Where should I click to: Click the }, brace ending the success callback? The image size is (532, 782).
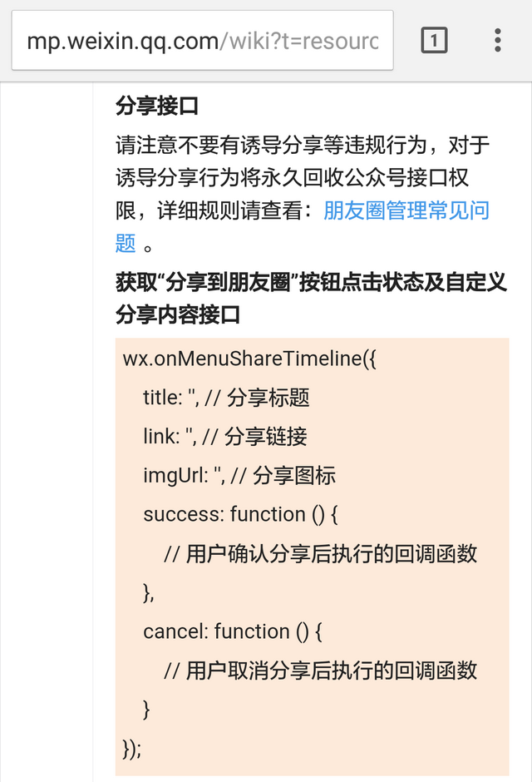coord(150,592)
